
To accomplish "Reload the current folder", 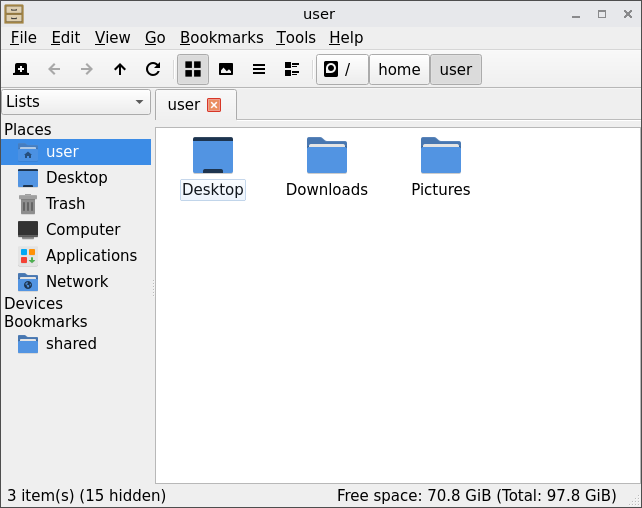I will pyautogui.click(x=153, y=69).
